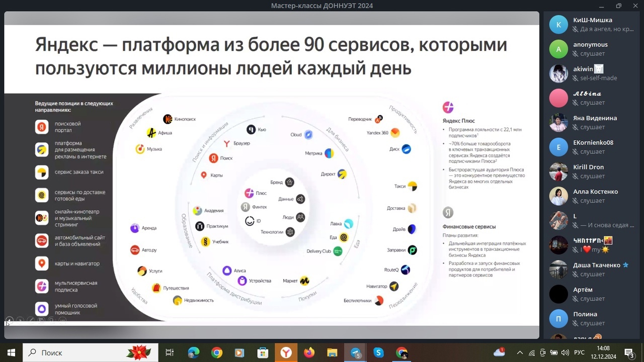Launch Microsoft Edge from the taskbar
The width and height of the screenshot is (644, 362).
pos(193,352)
